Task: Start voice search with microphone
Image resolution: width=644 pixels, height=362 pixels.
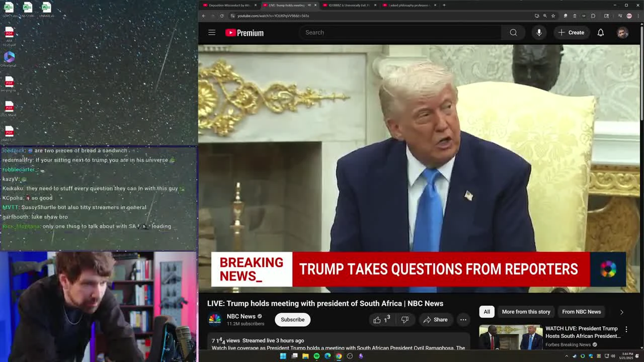Action: (x=539, y=32)
